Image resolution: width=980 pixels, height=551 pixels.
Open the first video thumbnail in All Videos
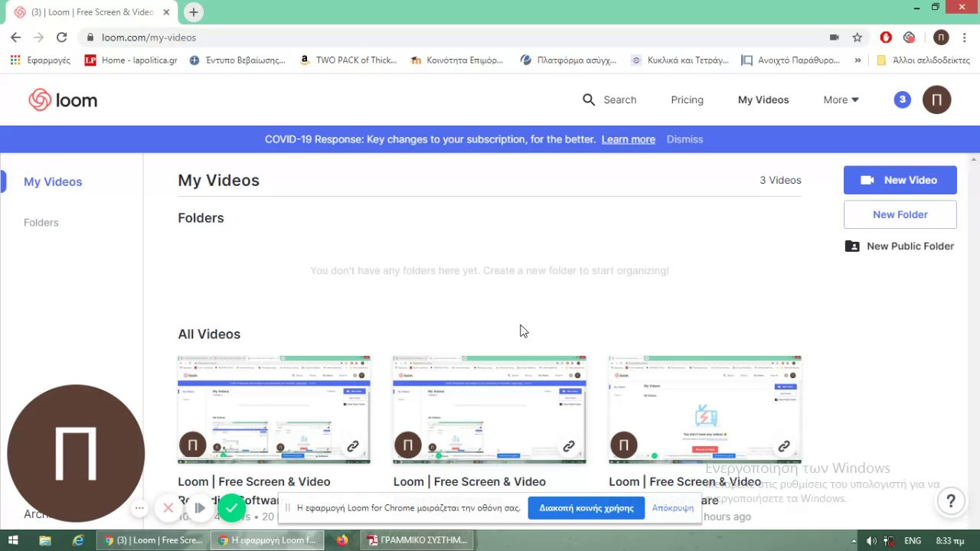coord(274,409)
